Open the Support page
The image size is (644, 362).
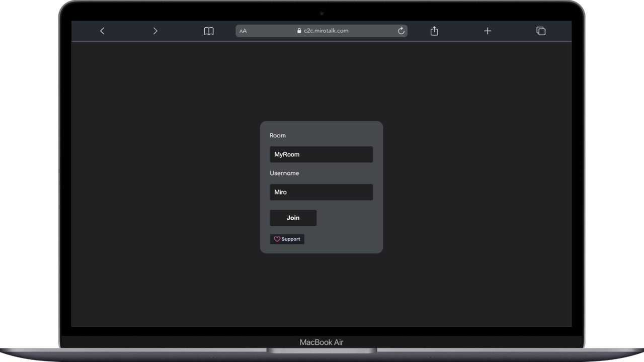click(x=287, y=239)
